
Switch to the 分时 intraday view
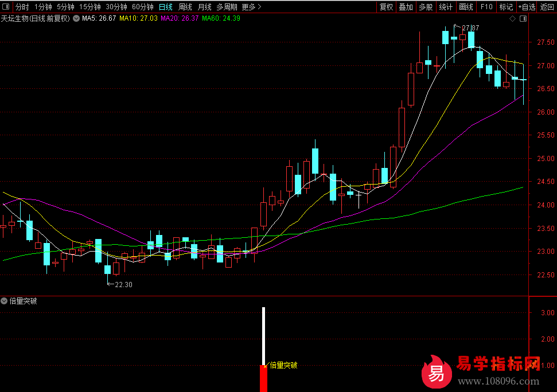pos(22,7)
